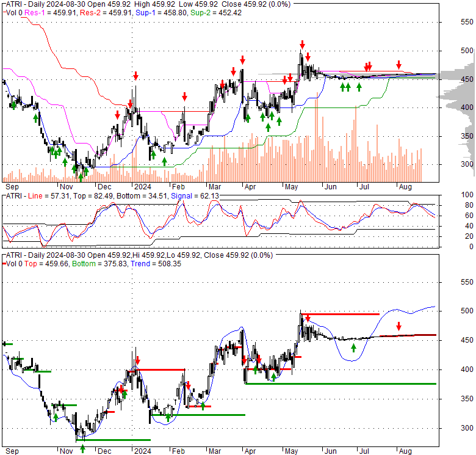Click the Jun label on upper chart axis
The image size is (476, 455).
click(330, 187)
